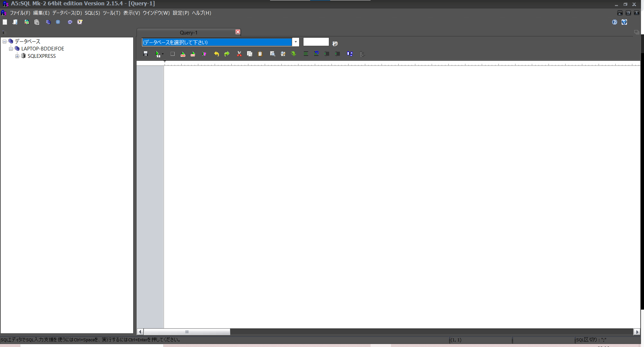The width and height of the screenshot is (644, 347).
Task: Click the stop execution square icon
Action: (x=173, y=54)
